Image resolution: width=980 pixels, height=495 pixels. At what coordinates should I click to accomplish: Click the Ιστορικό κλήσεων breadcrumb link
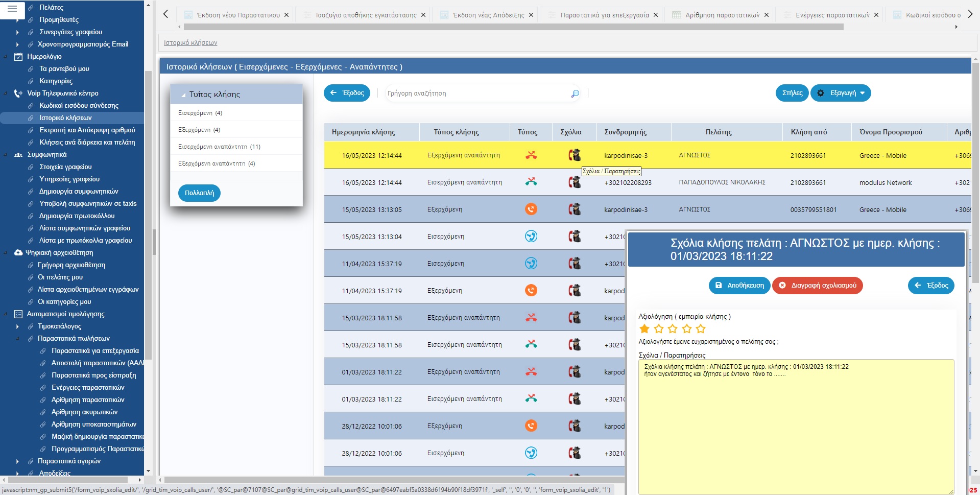click(190, 43)
